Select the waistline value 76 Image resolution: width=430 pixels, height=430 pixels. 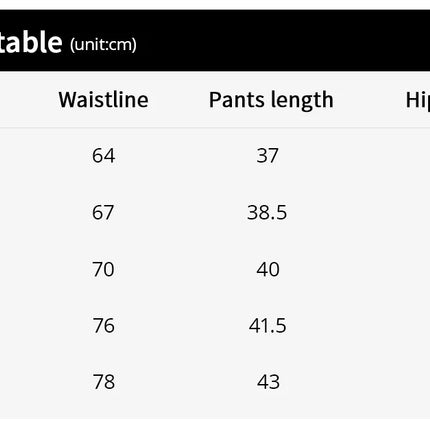[104, 325]
